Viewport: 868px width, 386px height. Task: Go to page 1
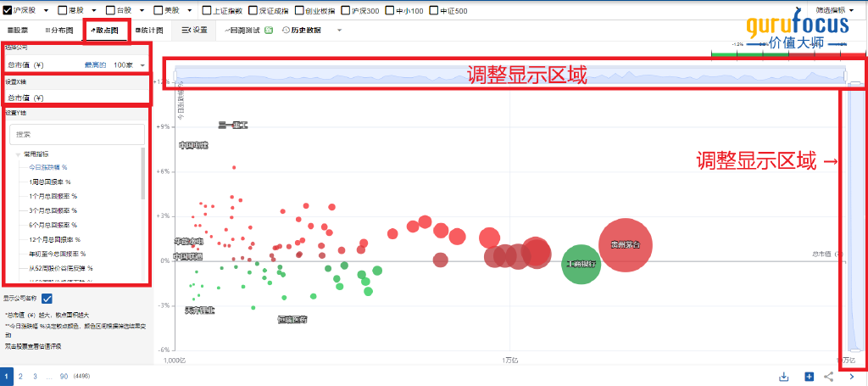coord(6,376)
